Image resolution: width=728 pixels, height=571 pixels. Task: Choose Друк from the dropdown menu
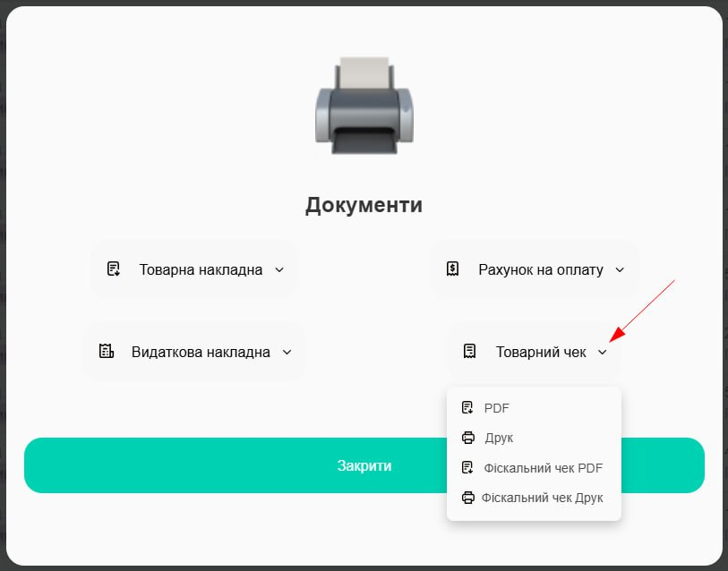click(534, 438)
